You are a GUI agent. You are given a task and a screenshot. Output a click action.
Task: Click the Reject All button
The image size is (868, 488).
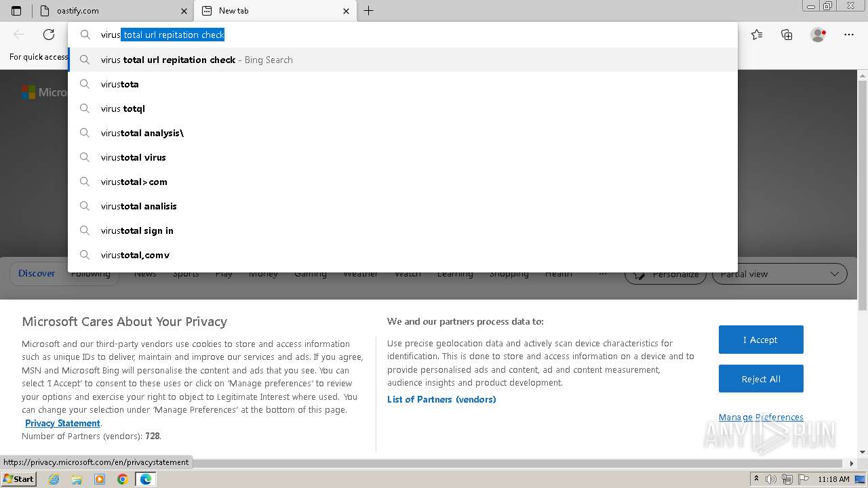pos(761,379)
